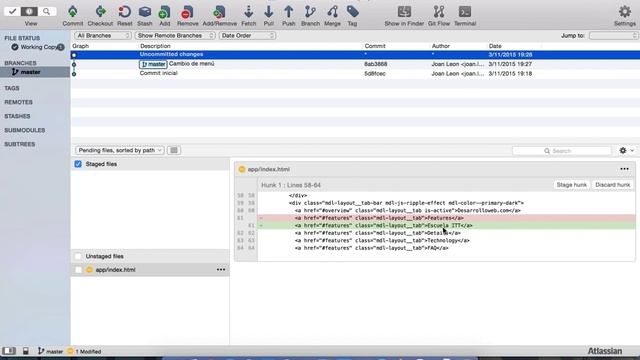Screen dimensions: 640x360
Task: Click the Discard hunk button
Action: 613,185
